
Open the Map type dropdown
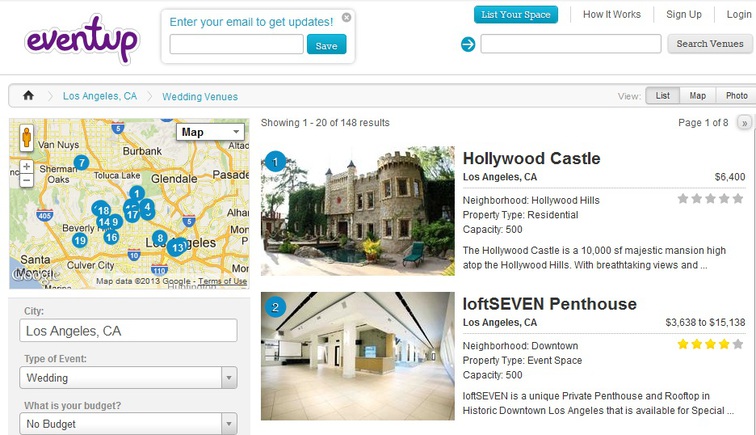pyautogui.click(x=210, y=132)
